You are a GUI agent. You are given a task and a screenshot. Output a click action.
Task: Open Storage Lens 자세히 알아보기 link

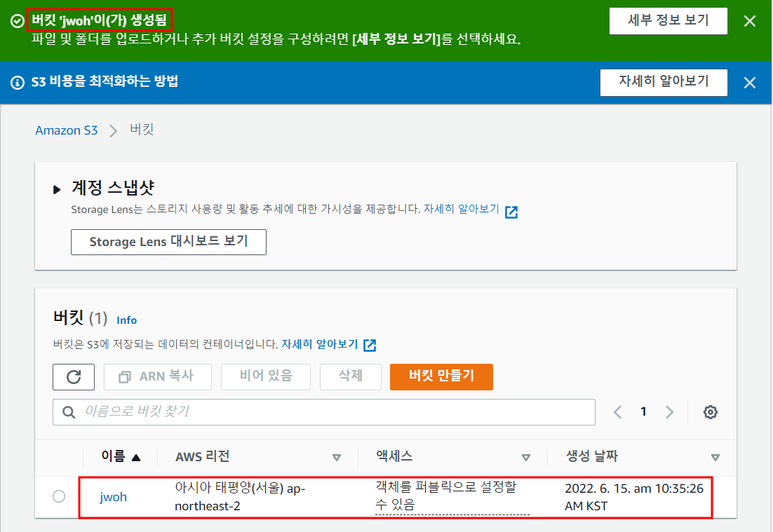(462, 209)
